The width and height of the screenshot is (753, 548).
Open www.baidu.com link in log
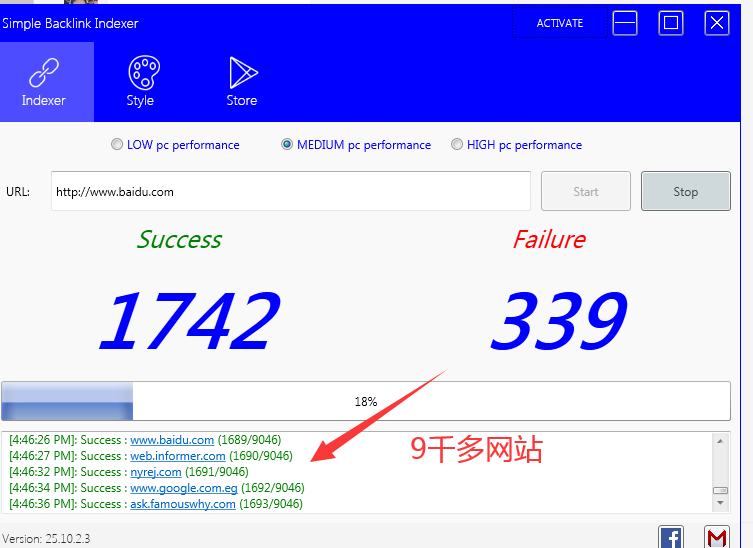tap(172, 440)
